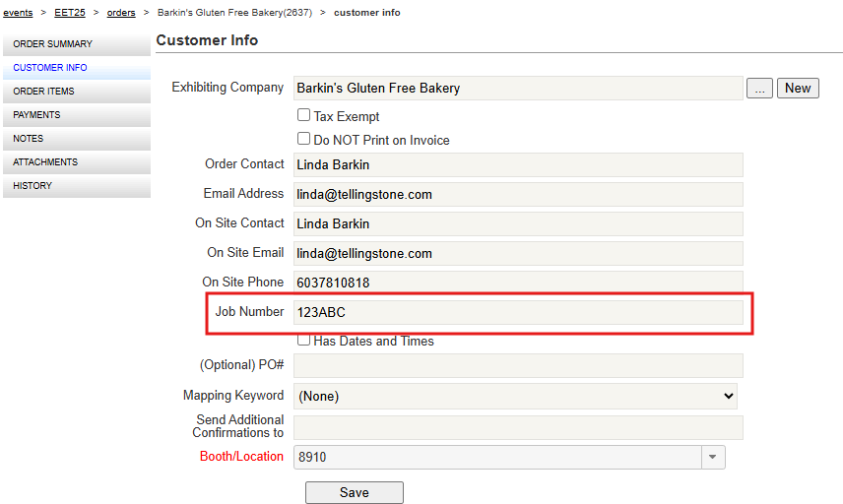Expand the Booth/Location dropdown arrow

(713, 458)
